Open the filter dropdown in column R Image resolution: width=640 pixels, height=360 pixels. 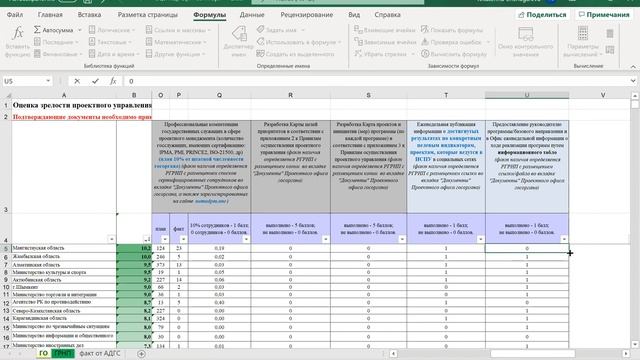click(x=325, y=239)
